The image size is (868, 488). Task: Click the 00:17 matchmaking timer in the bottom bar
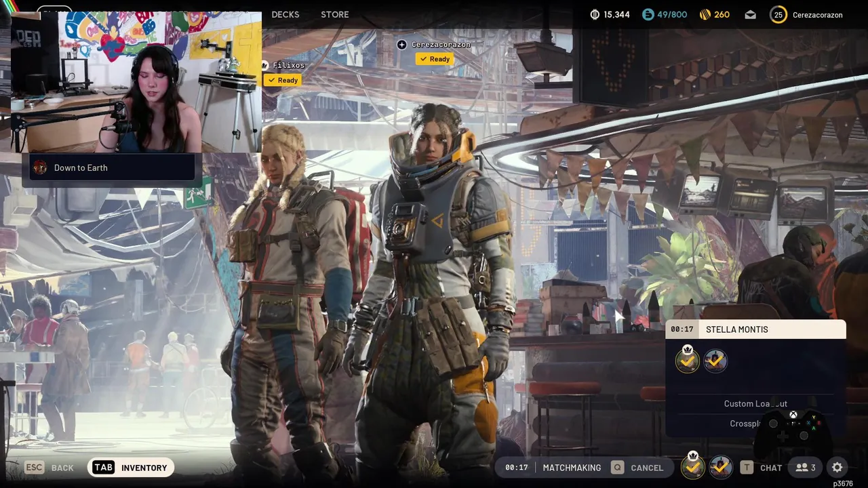[x=516, y=468]
